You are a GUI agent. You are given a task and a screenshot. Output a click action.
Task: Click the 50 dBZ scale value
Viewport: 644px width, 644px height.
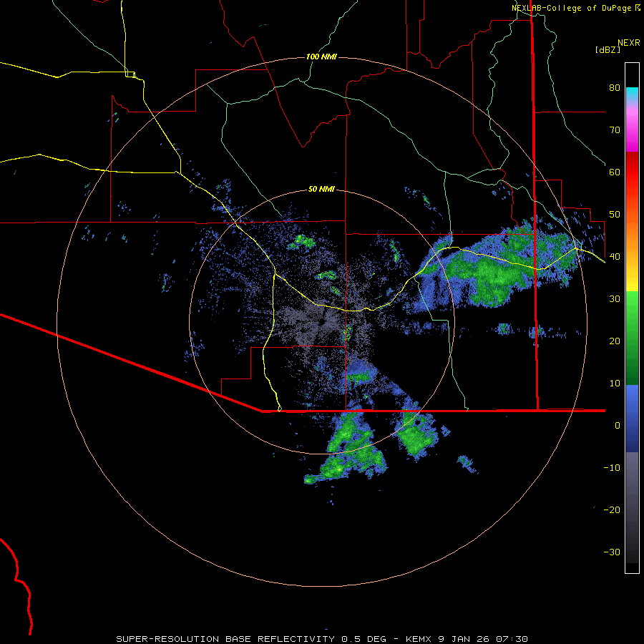[x=615, y=215]
